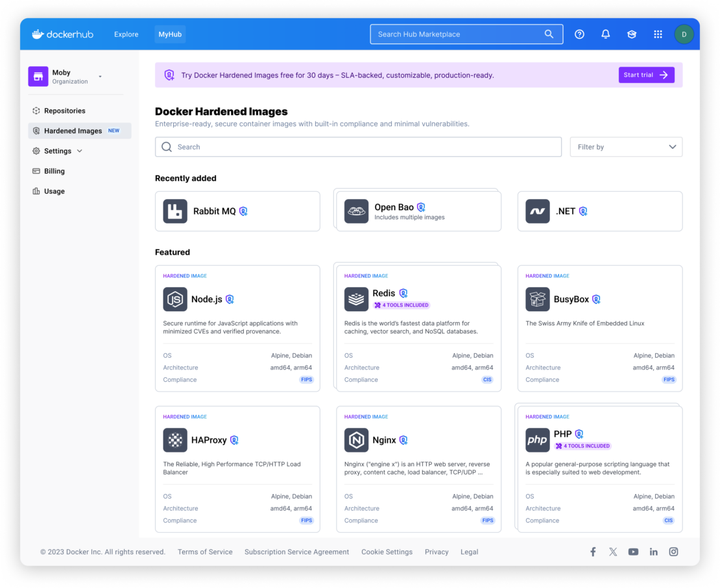This screenshot has height=588, width=720.
Task: Click the Docker Academy graduation cap icon
Action: [631, 34]
